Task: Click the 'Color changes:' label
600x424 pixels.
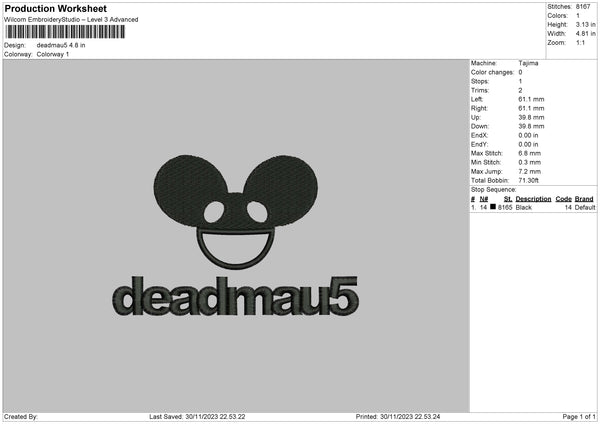Action: click(492, 72)
